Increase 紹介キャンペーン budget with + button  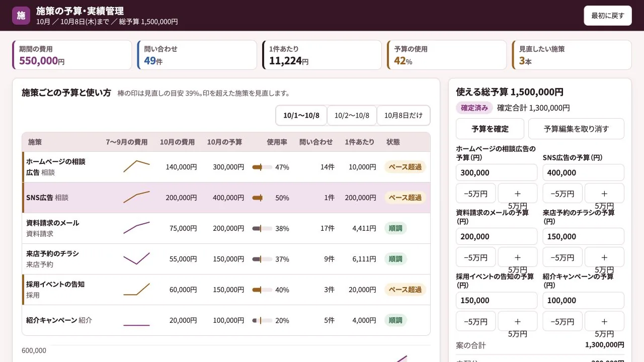604,321
